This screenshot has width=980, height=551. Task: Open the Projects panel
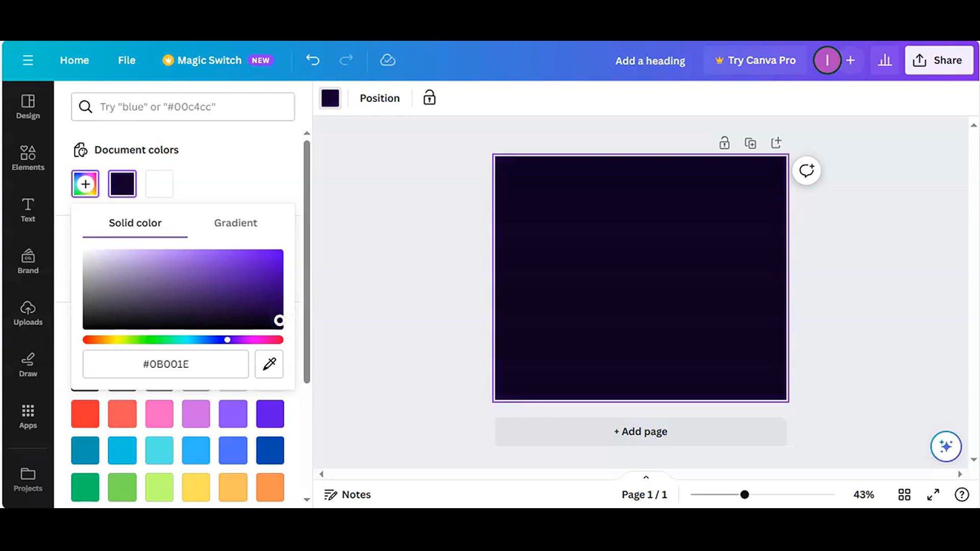tap(28, 480)
